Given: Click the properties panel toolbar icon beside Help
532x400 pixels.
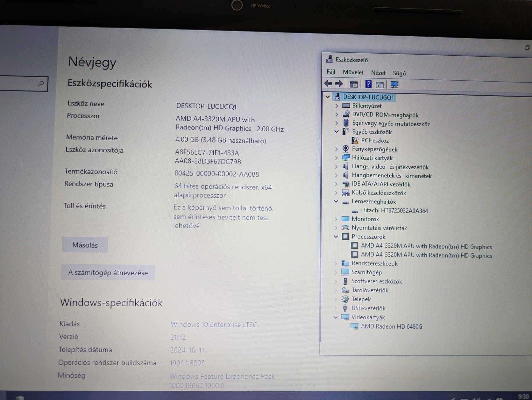Looking at the screenshot, I should pyautogui.click(x=379, y=85).
